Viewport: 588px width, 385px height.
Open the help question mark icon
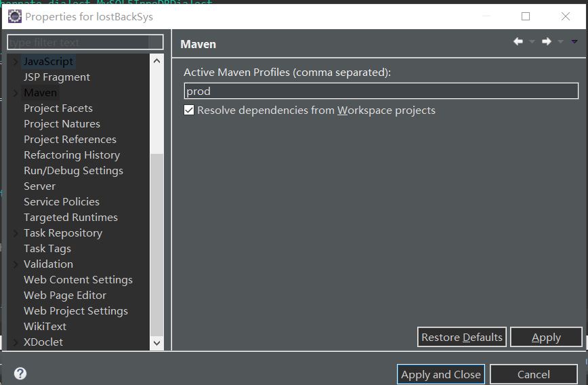[20, 373]
